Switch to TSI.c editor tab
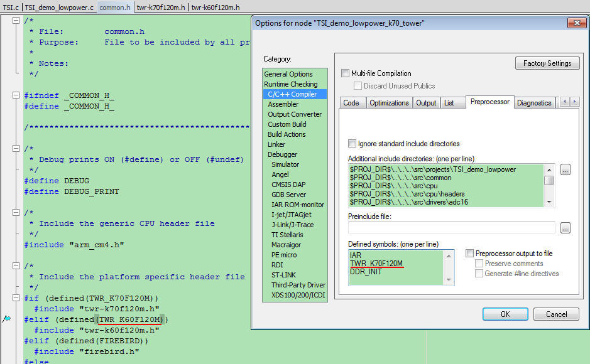This screenshot has width=590, height=364. click(11, 8)
